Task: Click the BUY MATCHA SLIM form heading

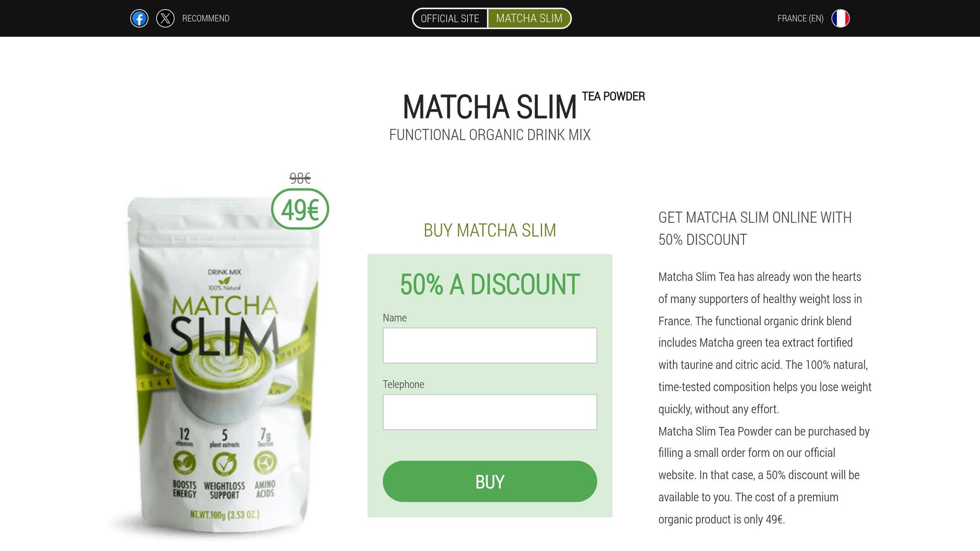Action: coord(490,230)
